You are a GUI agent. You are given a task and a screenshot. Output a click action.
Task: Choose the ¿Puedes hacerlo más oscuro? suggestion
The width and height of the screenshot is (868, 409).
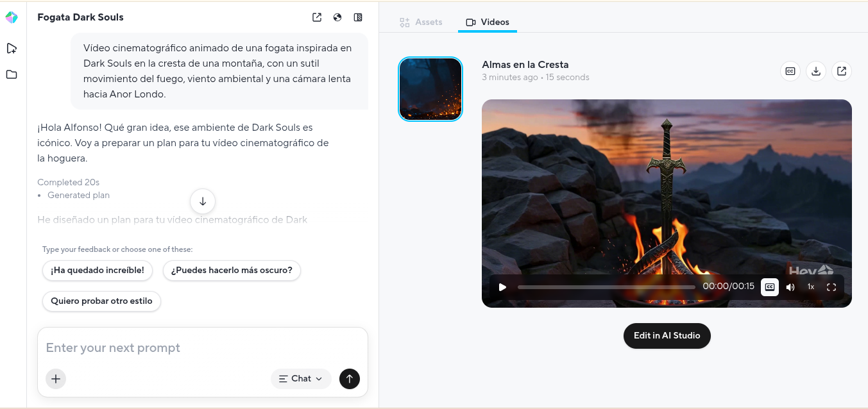point(232,271)
